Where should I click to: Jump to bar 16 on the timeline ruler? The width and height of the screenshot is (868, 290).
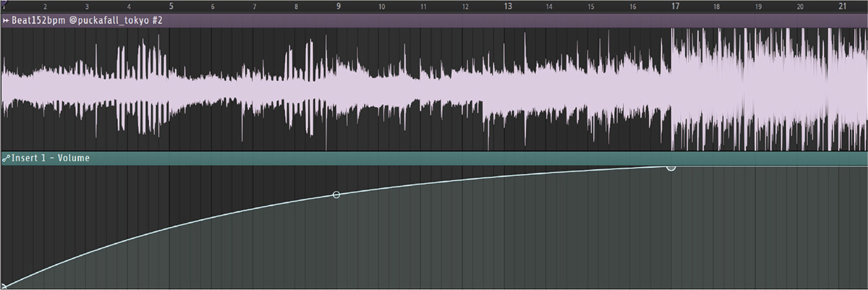pyautogui.click(x=633, y=7)
